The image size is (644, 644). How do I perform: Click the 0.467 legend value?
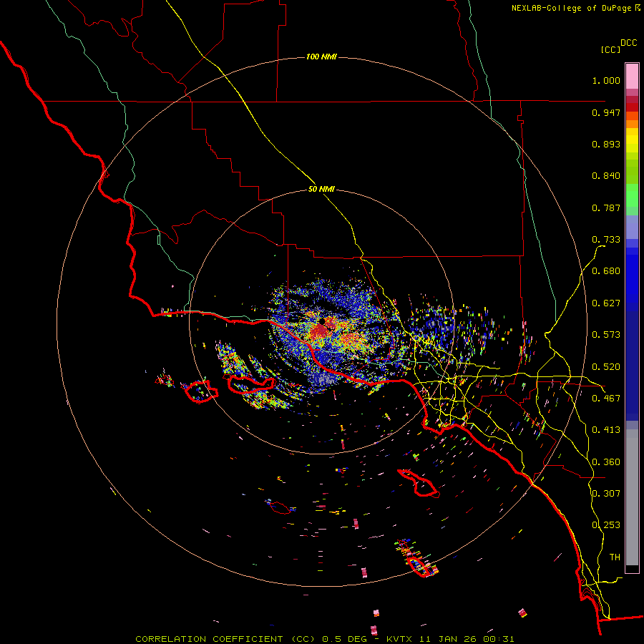(x=606, y=399)
